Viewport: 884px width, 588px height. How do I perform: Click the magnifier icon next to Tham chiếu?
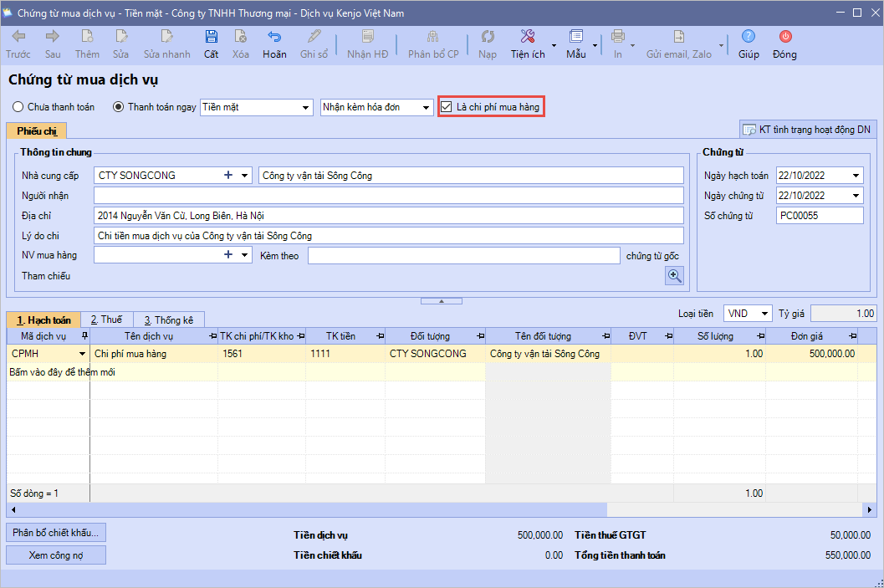point(674,276)
